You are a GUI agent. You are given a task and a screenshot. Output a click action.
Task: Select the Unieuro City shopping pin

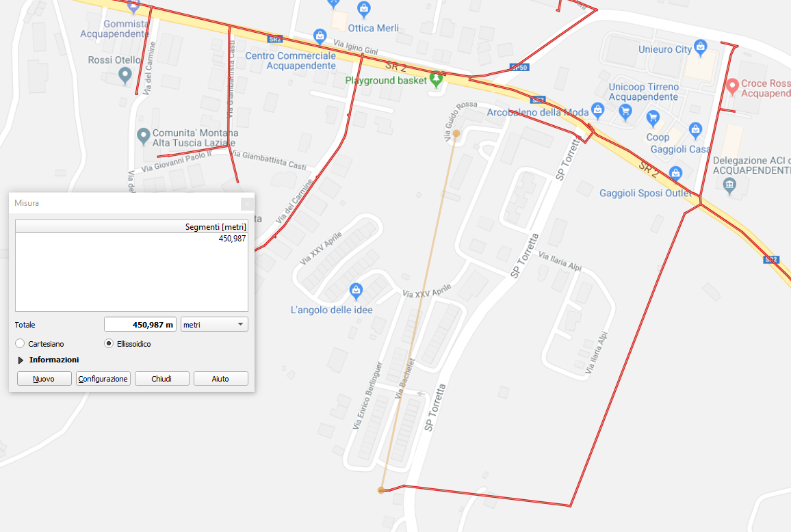point(700,47)
